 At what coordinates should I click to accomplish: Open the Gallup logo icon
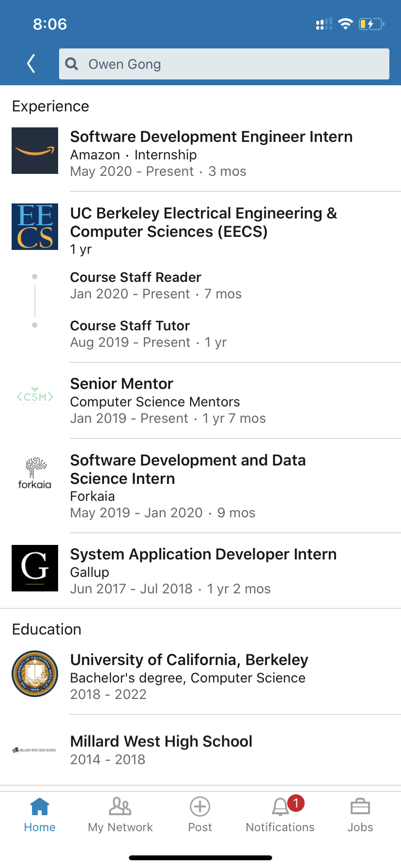(35, 568)
